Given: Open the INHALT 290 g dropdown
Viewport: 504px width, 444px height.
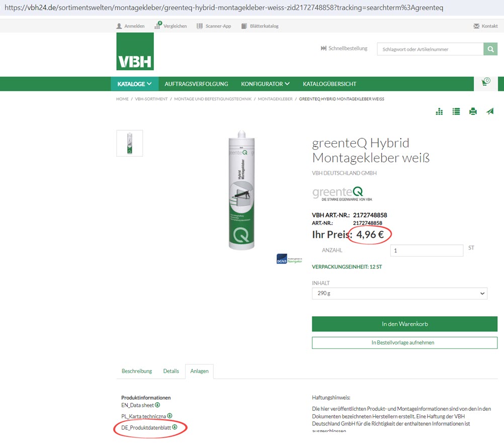Looking at the screenshot, I should [x=399, y=293].
